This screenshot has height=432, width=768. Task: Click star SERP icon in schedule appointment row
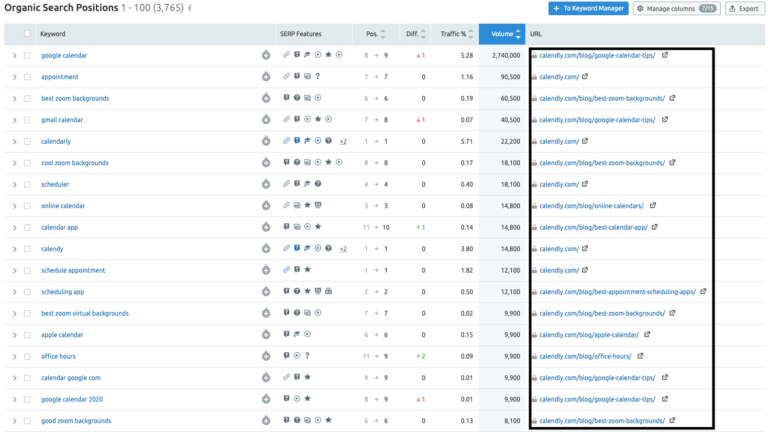pyautogui.click(x=307, y=269)
